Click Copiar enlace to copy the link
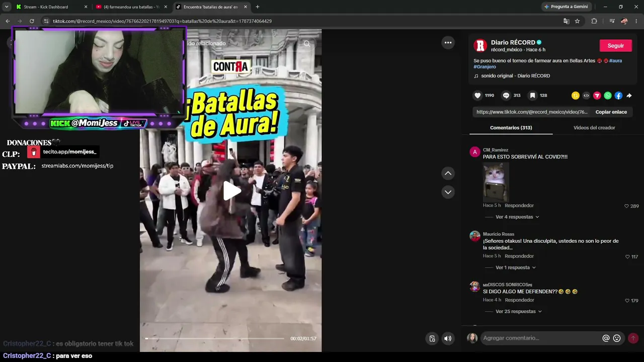 (611, 112)
